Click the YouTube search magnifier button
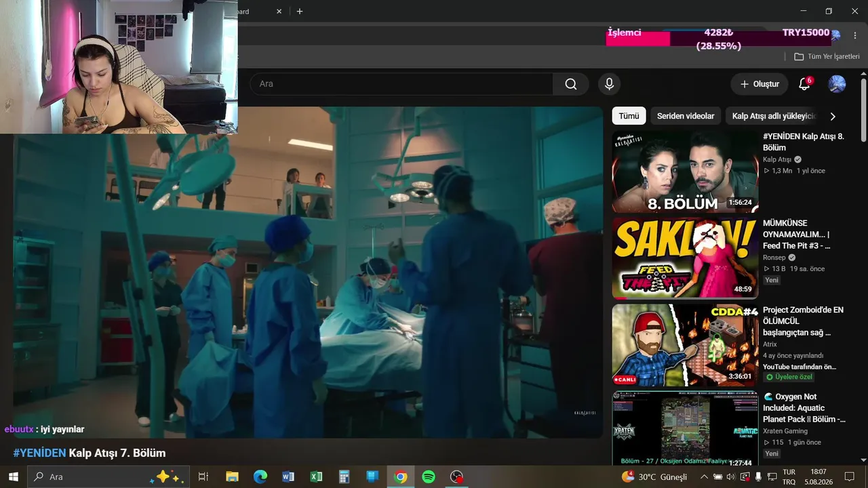Screen dimensions: 868x488 (571, 84)
